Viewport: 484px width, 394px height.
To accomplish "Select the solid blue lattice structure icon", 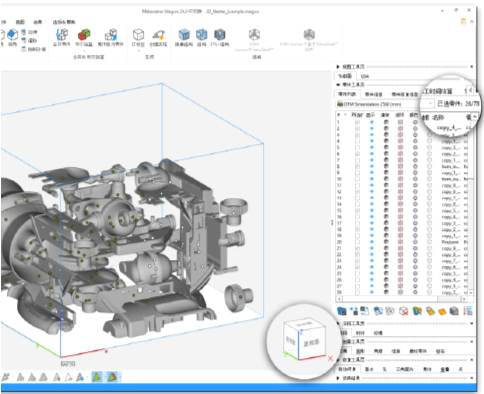I will [x=184, y=35].
